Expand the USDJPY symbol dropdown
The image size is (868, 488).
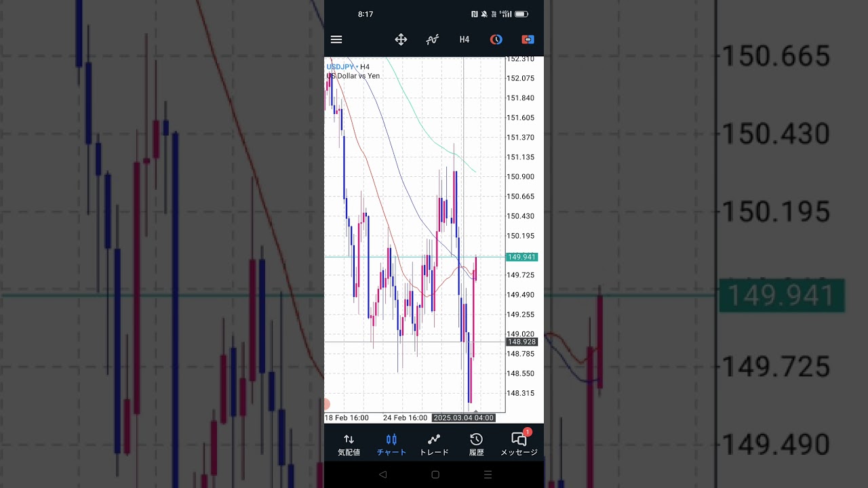pyautogui.click(x=341, y=66)
